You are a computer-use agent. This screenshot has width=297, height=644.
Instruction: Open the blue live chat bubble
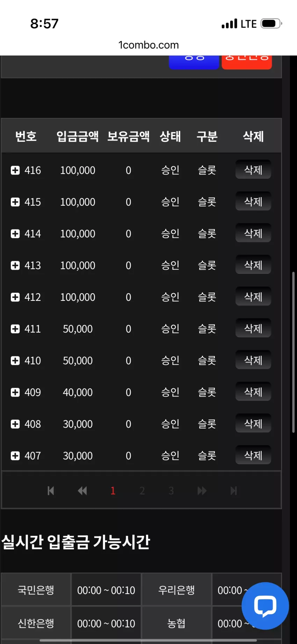[x=265, y=606]
